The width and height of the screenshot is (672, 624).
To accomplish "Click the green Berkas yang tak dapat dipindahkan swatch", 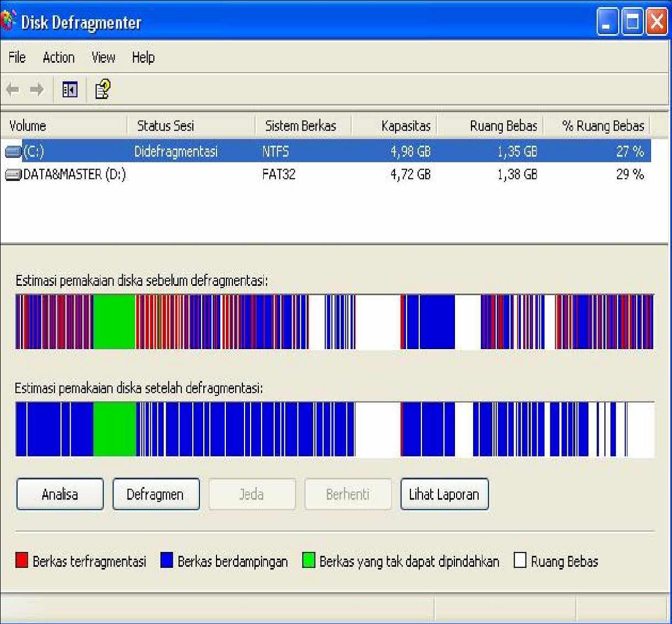I will click(x=308, y=561).
